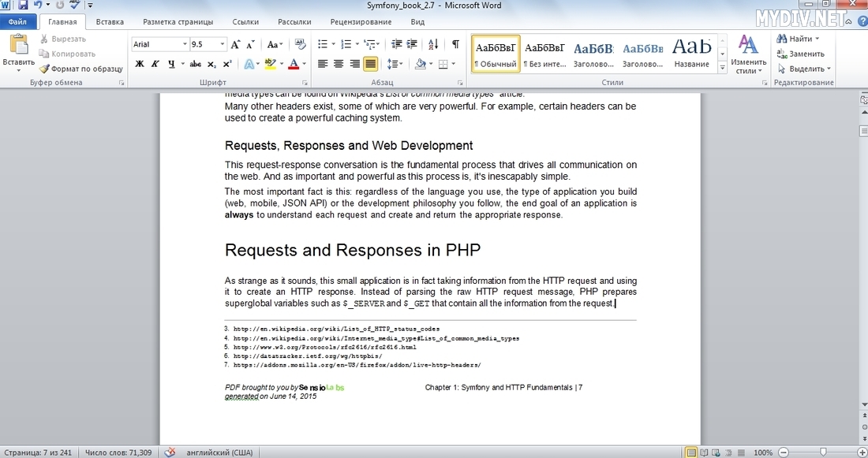The image size is (868, 458).
Task: Click the Sort (A-Z) paragraph icon
Action: tap(433, 45)
